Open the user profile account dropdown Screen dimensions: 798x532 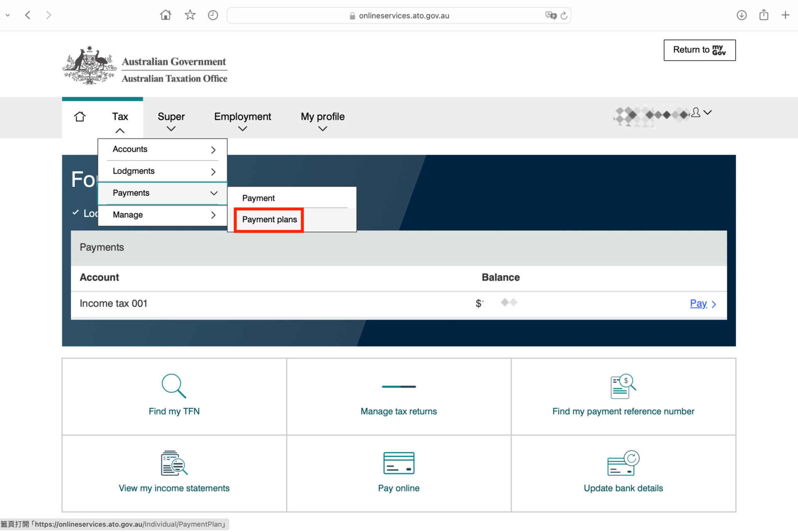(x=702, y=113)
